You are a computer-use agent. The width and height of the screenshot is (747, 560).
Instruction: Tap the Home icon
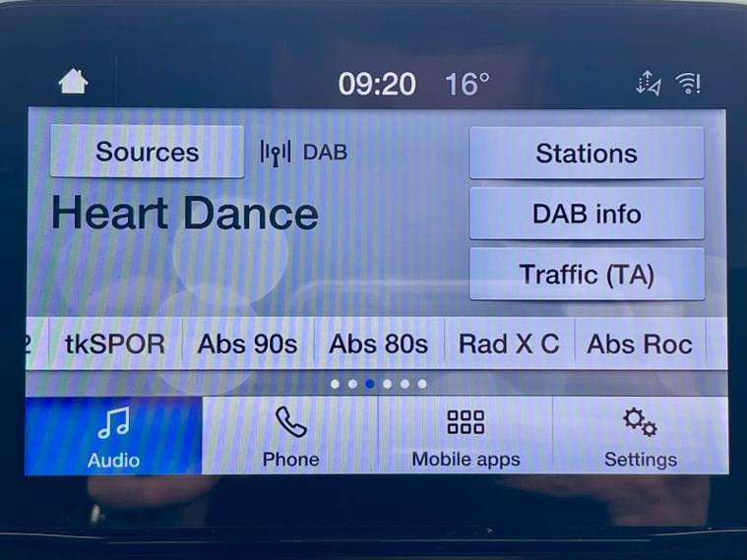[73, 82]
